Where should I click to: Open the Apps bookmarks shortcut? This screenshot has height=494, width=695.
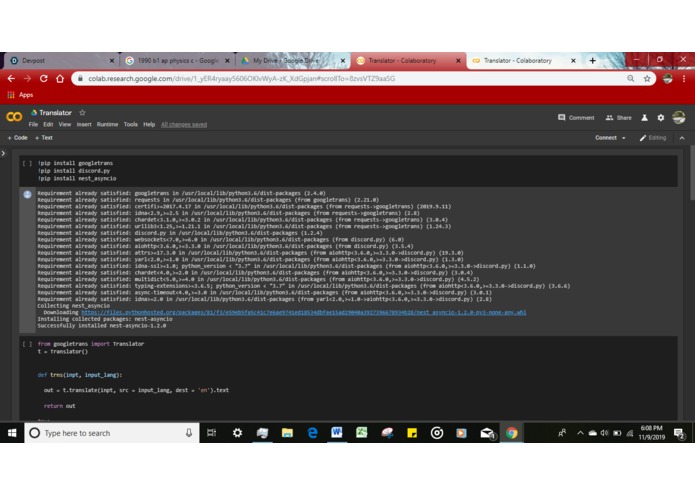pyautogui.click(x=20, y=95)
